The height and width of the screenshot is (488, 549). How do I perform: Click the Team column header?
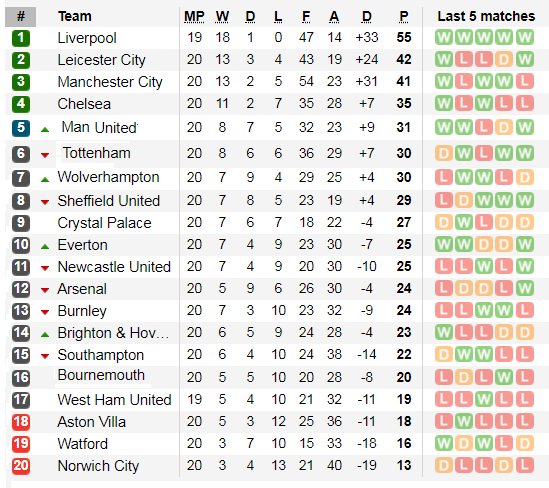pyautogui.click(x=75, y=16)
